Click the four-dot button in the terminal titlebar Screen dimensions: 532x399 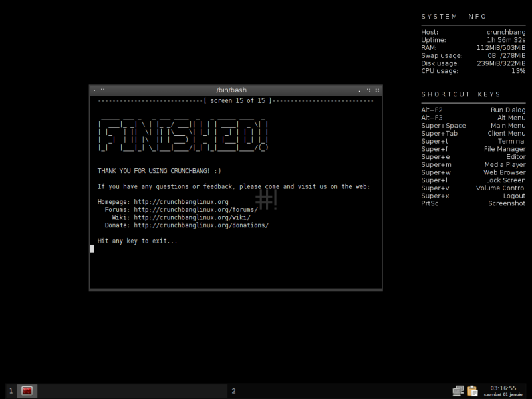377,90
